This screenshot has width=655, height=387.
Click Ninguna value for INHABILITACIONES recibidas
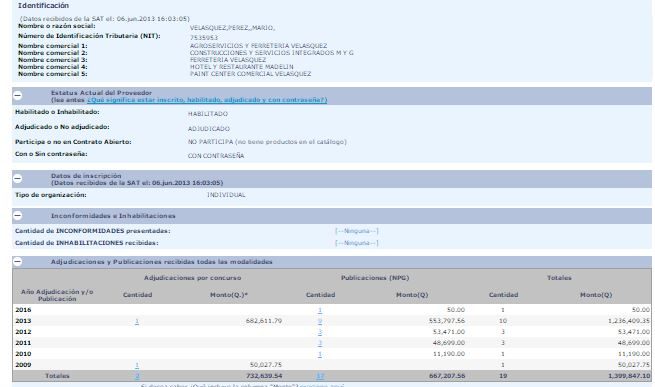pos(357,243)
